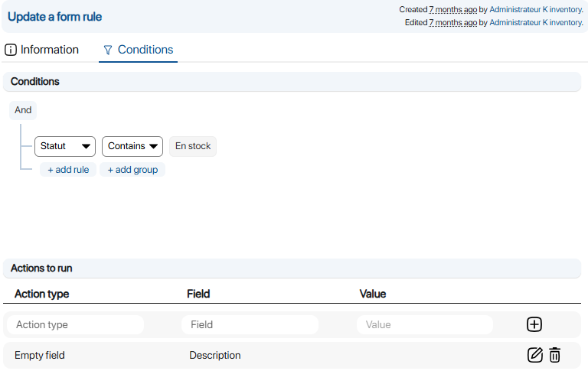Screen dimensions: 588x371
Task: Click the + add rule button
Action: [68, 170]
